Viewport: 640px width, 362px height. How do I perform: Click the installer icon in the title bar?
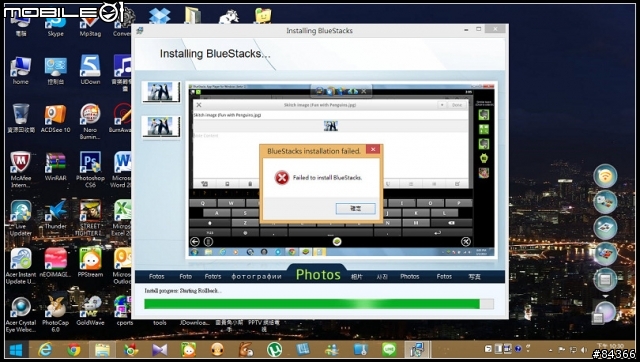140,31
